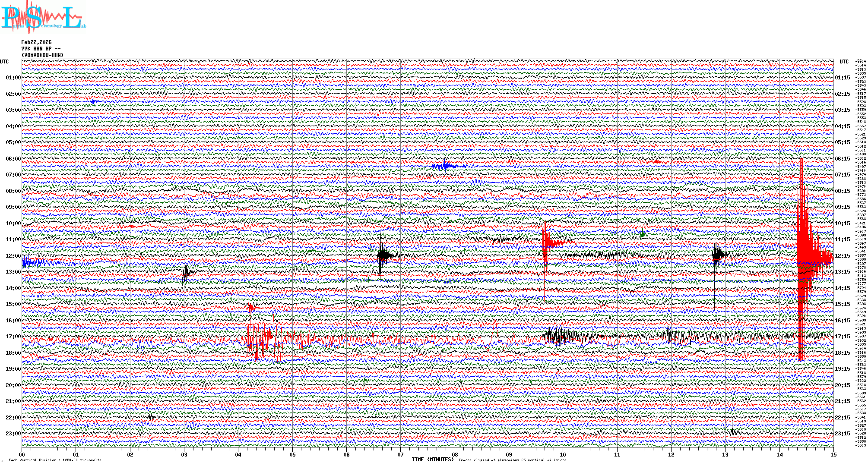Click minute marker 00 on bottom axis
The height and width of the screenshot is (466, 868).
click(x=22, y=455)
